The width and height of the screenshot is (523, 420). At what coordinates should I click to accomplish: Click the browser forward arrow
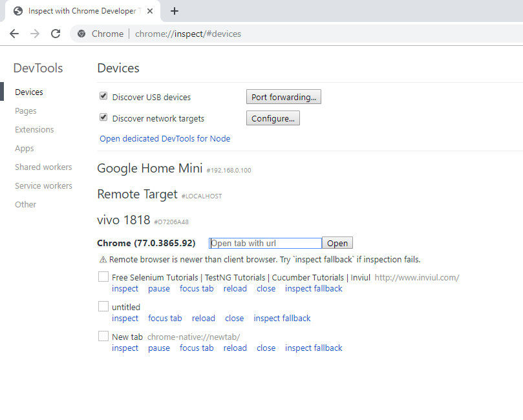point(35,34)
